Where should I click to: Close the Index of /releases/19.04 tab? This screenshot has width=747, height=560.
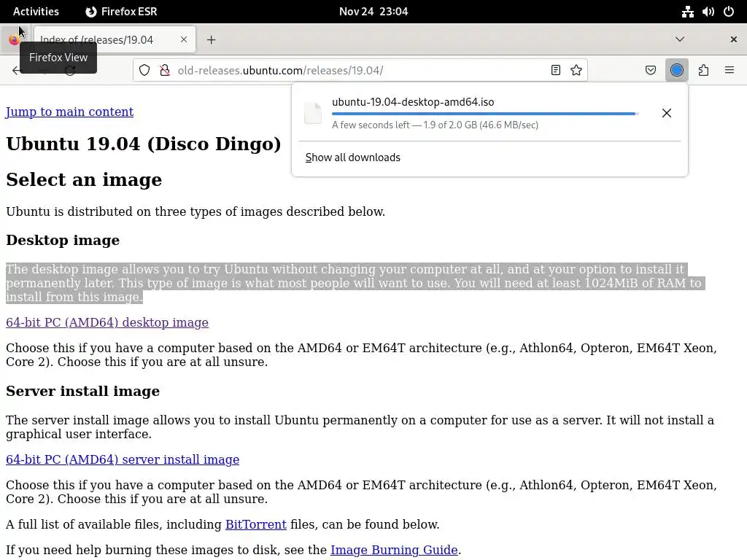pos(184,39)
